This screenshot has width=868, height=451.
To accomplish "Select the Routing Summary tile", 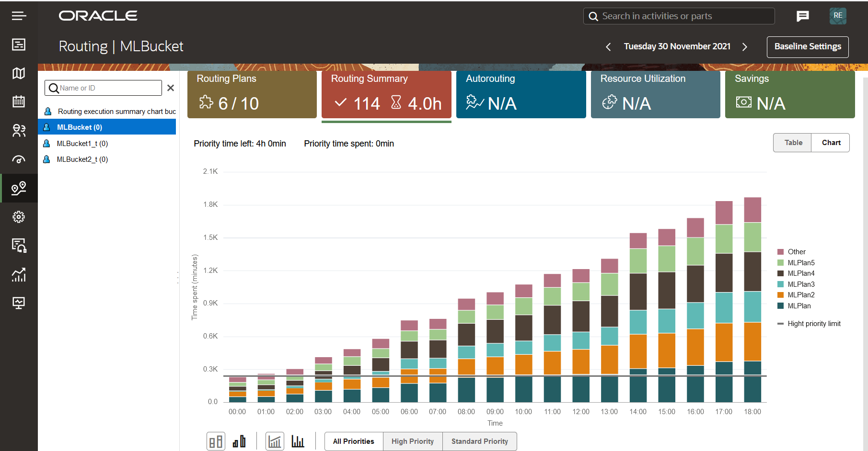I will point(386,94).
